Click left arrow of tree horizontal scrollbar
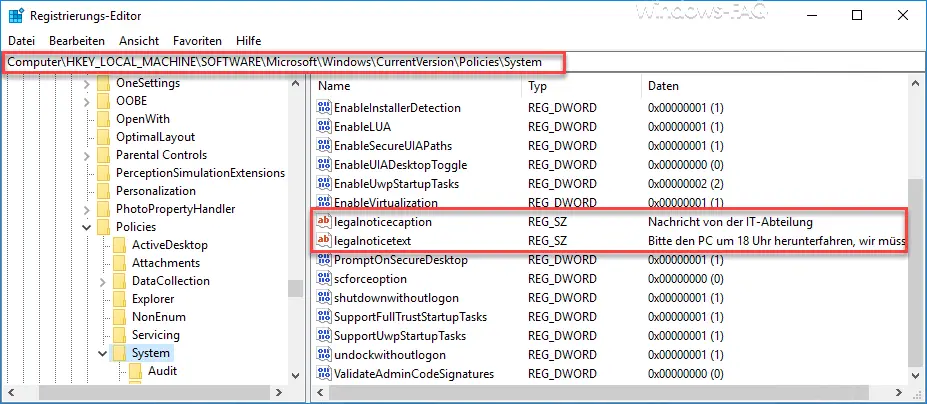Image resolution: width=927 pixels, height=404 pixels. point(9,392)
